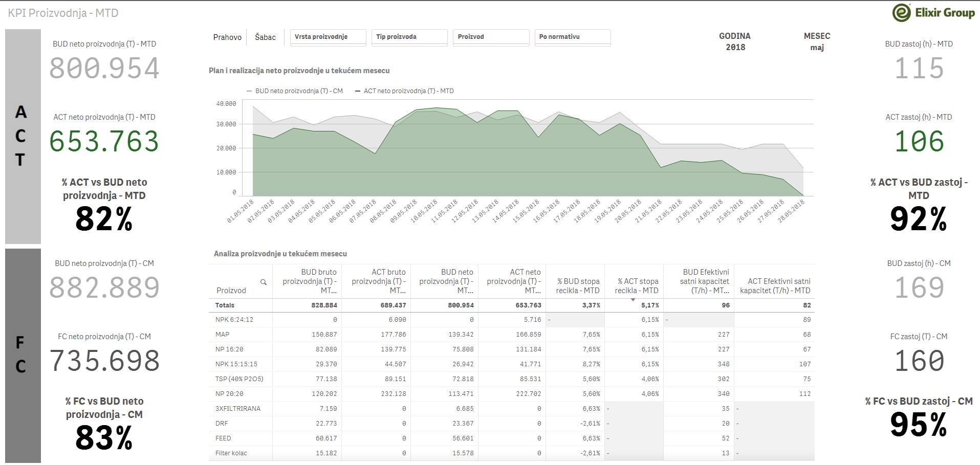Toggle ACT neto proizvodnja (T) - MTD legend item
980x465 pixels.
coord(404,91)
